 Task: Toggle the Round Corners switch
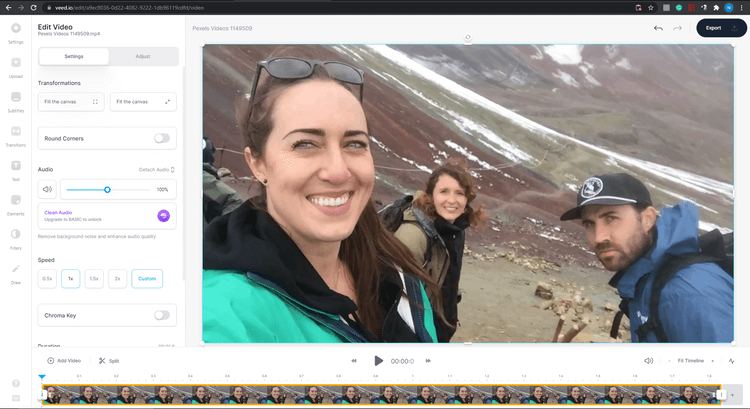click(161, 138)
